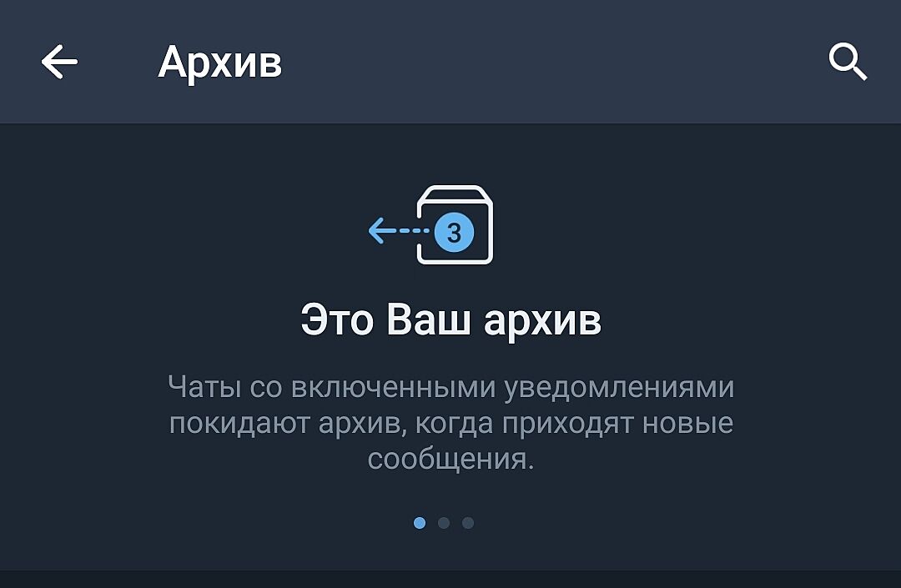Image resolution: width=901 pixels, height=588 pixels.
Task: Tap the word Ваш in heading
Action: pos(428,319)
